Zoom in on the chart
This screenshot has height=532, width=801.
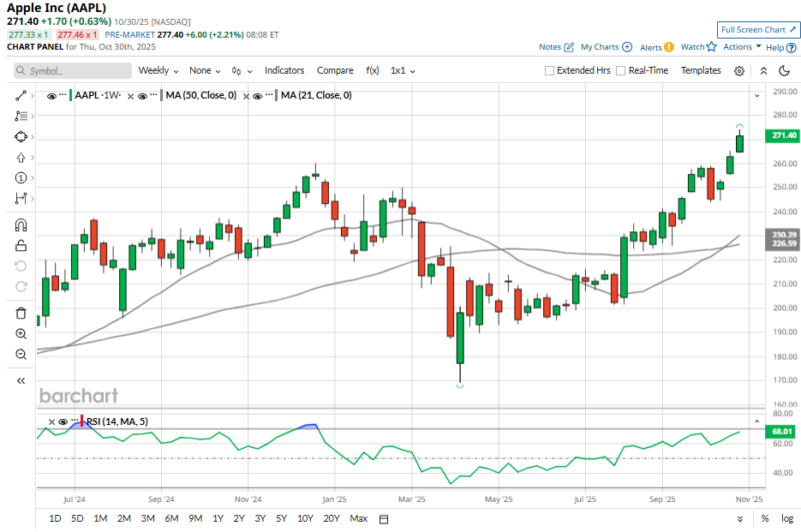21,334
